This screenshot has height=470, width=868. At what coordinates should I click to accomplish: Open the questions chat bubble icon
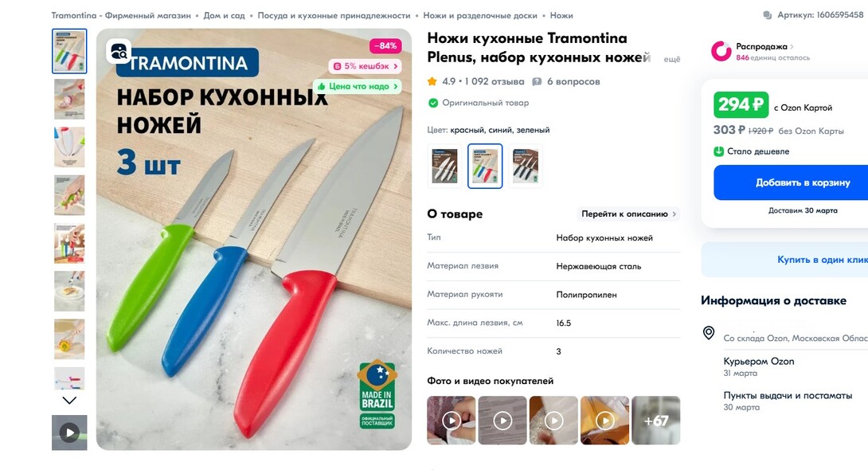537,81
